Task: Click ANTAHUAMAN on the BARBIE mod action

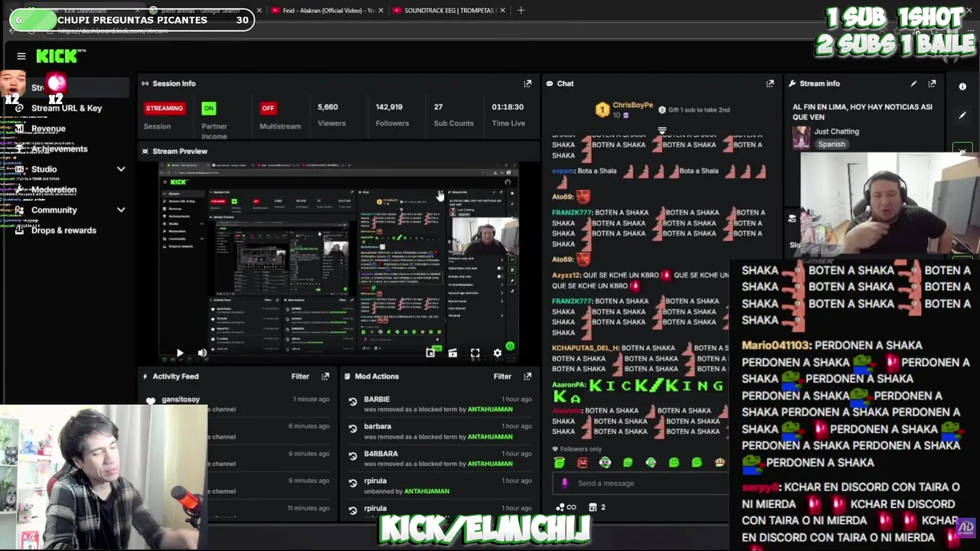Action: 489,409
